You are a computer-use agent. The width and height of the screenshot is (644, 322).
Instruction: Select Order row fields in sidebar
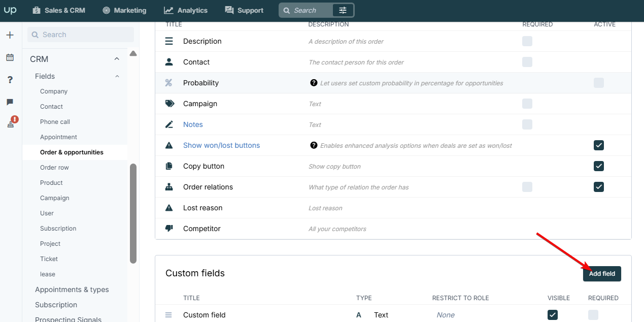(54, 168)
